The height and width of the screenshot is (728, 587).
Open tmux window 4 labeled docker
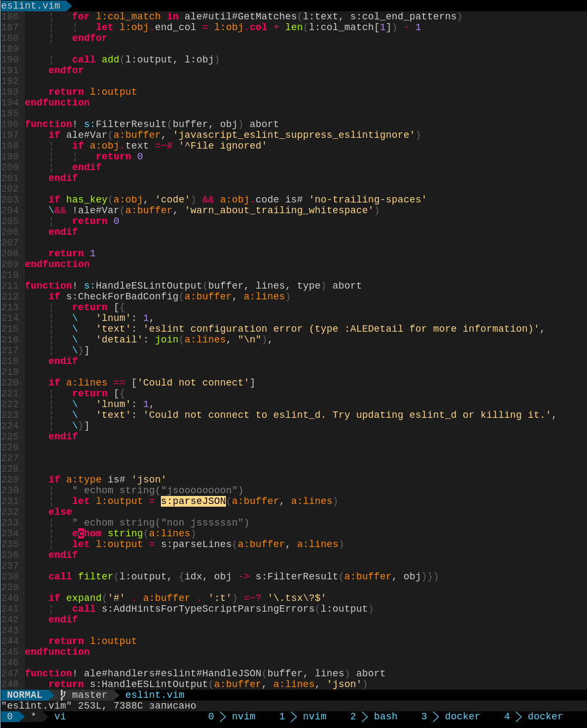(x=545, y=716)
